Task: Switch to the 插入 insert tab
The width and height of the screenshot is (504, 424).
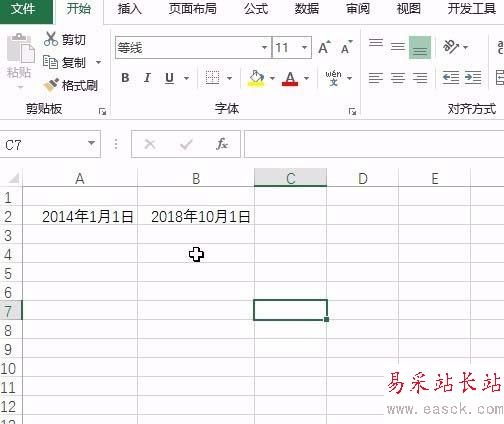Action: [x=130, y=9]
